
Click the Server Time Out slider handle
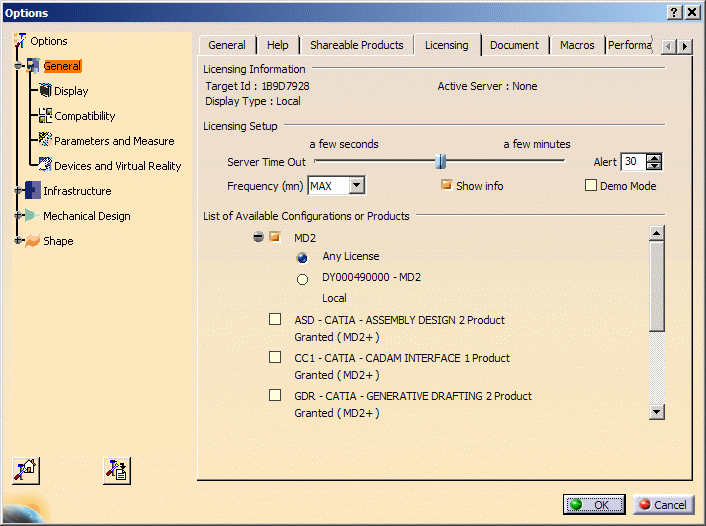click(x=441, y=161)
